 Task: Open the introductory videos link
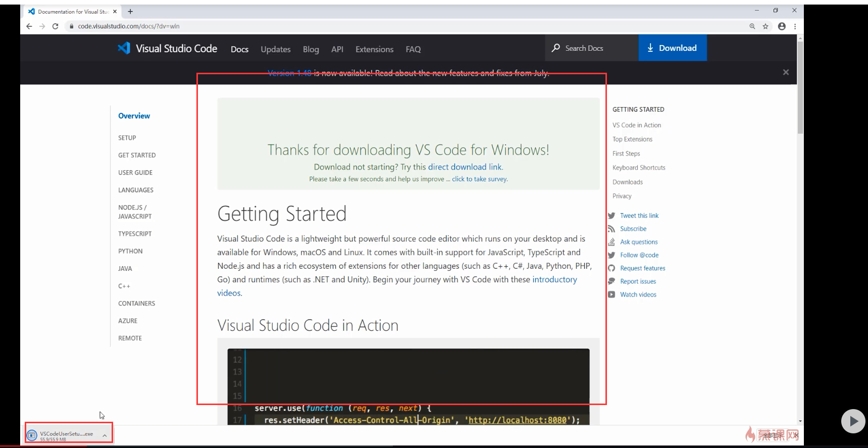pos(554,280)
